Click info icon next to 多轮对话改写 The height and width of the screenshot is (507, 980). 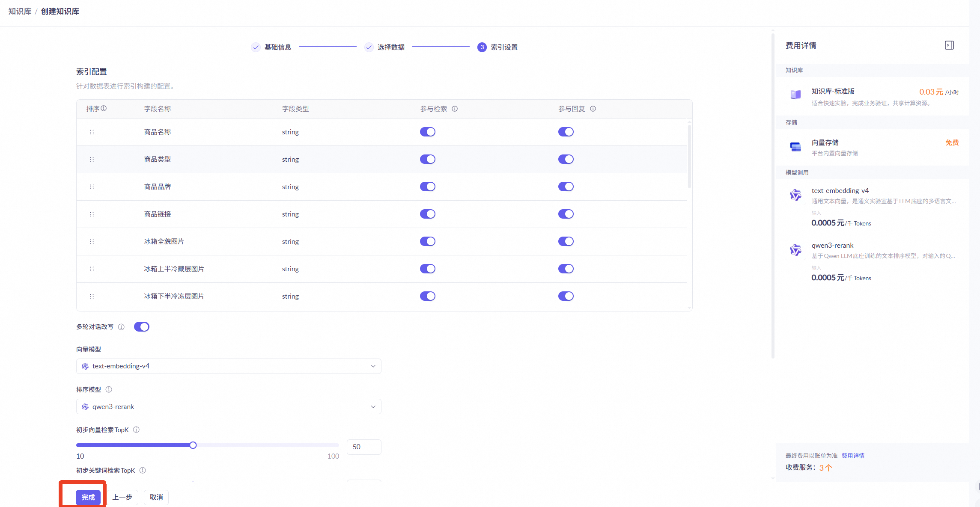pyautogui.click(x=121, y=327)
